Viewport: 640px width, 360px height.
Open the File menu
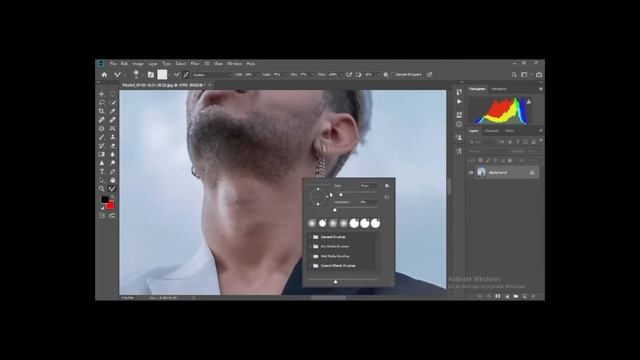(x=113, y=64)
